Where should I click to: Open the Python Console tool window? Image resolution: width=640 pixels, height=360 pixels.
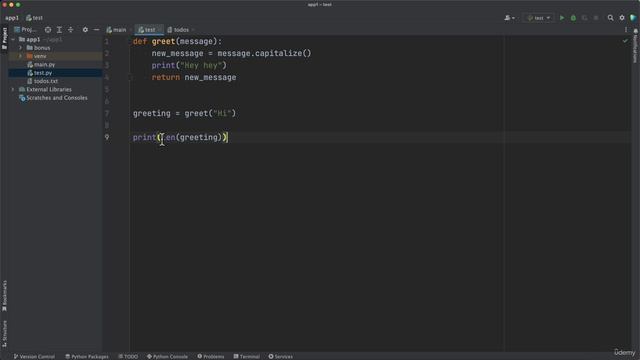[x=167, y=356]
